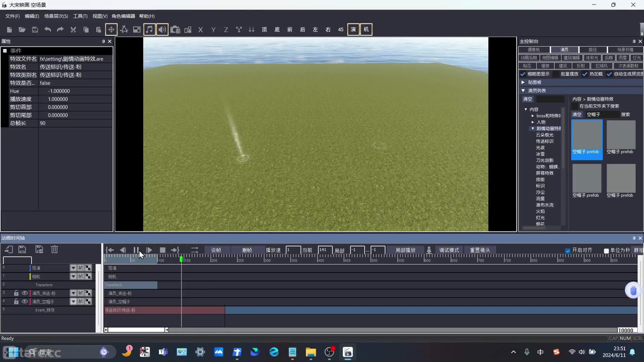
Task: Switch to top view 顶
Action: [264, 30]
